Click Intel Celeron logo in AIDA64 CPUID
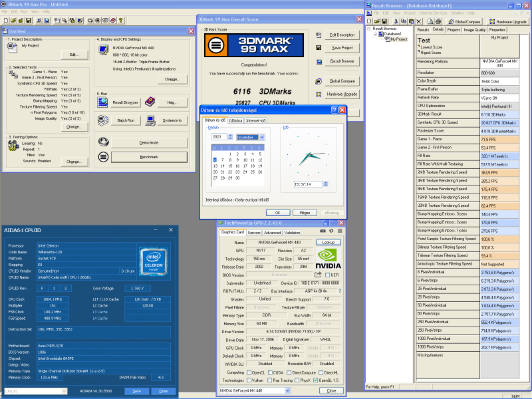 pyautogui.click(x=154, y=261)
